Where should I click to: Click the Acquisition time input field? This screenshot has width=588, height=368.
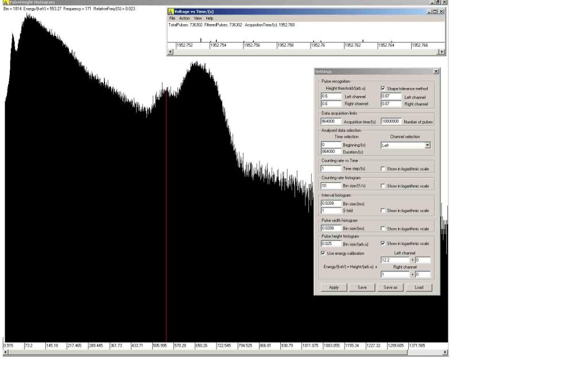click(331, 122)
